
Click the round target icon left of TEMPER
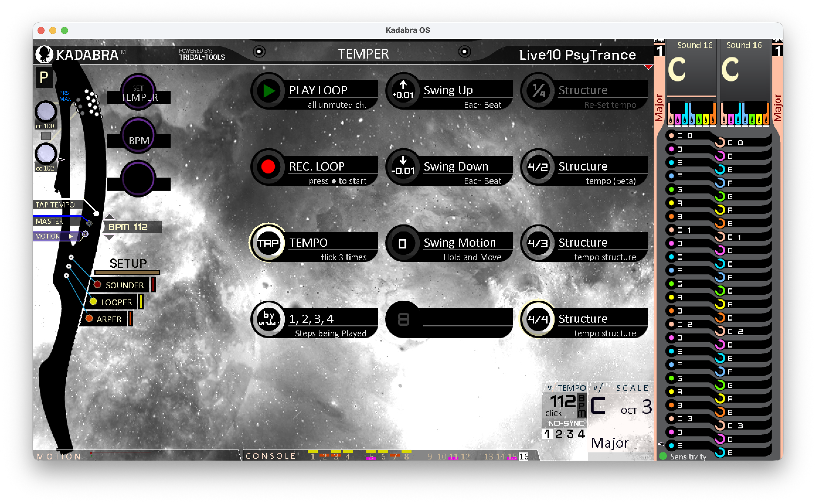(x=259, y=52)
